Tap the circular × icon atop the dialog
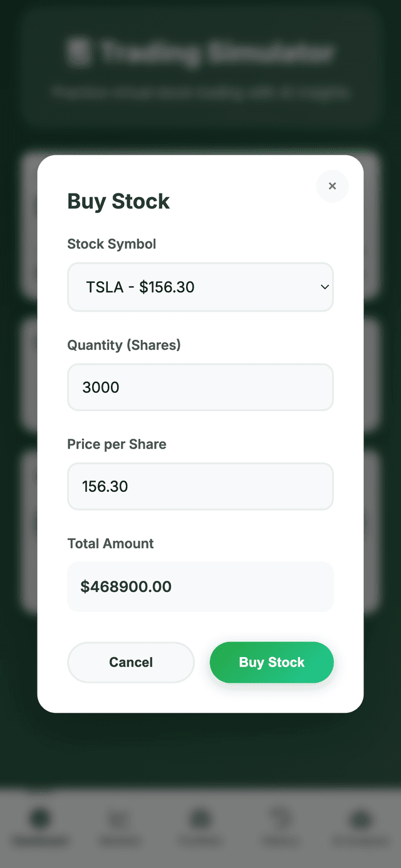401x868 pixels. [x=332, y=186]
